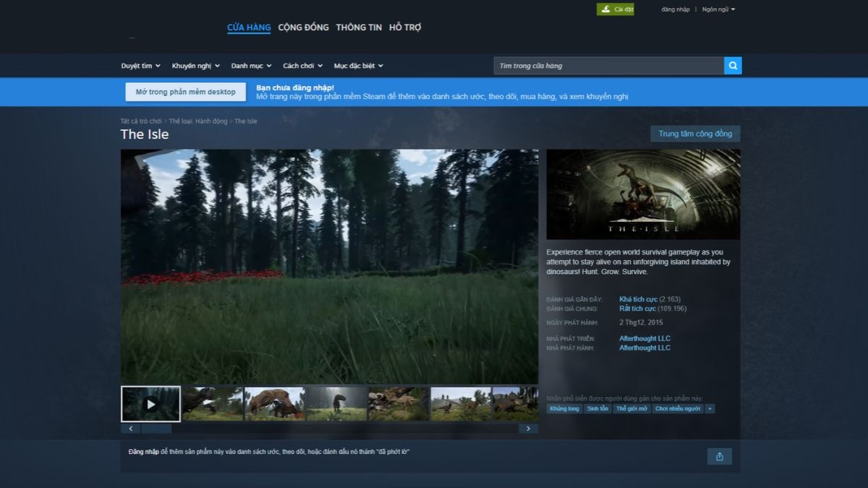Select the third thumbnail with brown dinosaur feeding
Viewport: 868px width, 488px height.
coord(275,404)
